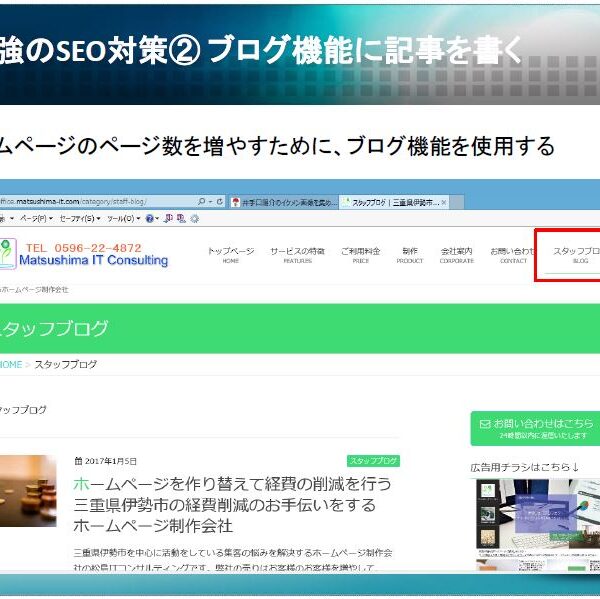Open the サービスの特徴 nav item

297,255
